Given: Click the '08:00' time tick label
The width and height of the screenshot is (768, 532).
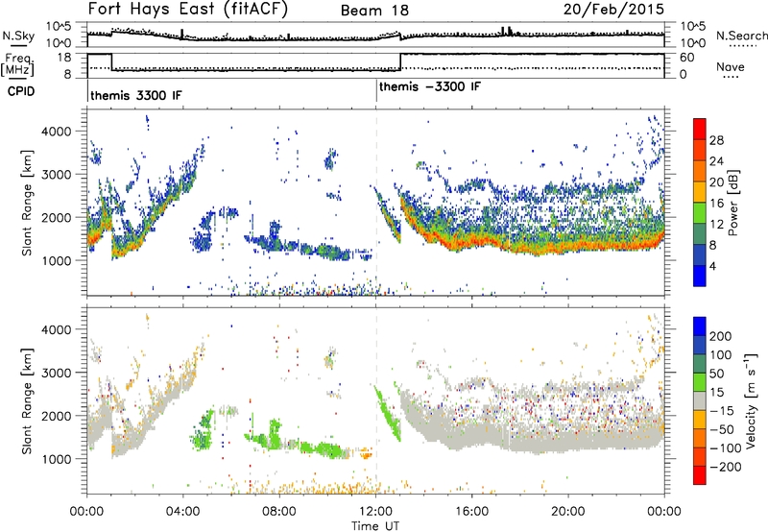Looking at the screenshot, I should point(279,512).
